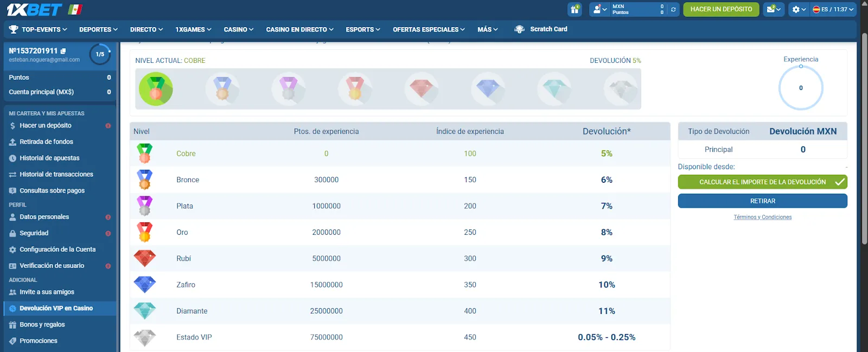The width and height of the screenshot is (868, 352).
Task: Go to Historial de transacciones in sidebar
Action: [56, 174]
